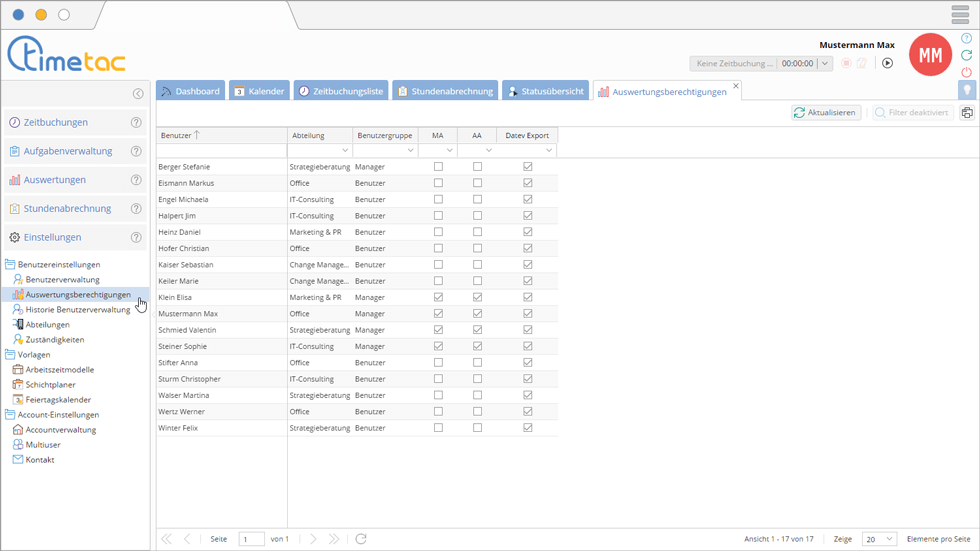
Task: Collapse the left sidebar arrow icon
Action: click(x=138, y=94)
